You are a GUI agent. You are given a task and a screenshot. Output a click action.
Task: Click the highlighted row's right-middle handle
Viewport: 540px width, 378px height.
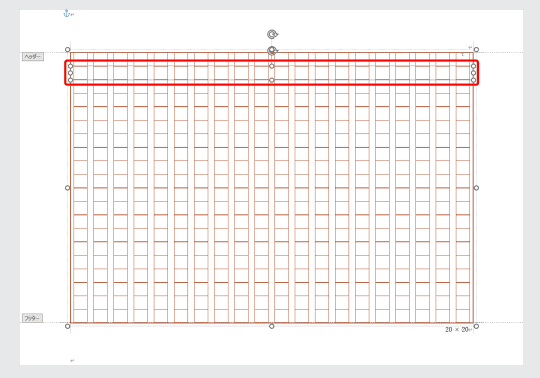pos(474,73)
